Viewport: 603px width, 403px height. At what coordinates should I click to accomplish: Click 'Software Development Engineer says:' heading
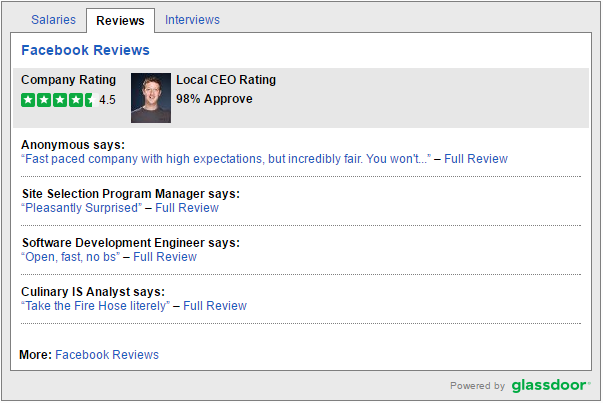[x=131, y=243]
